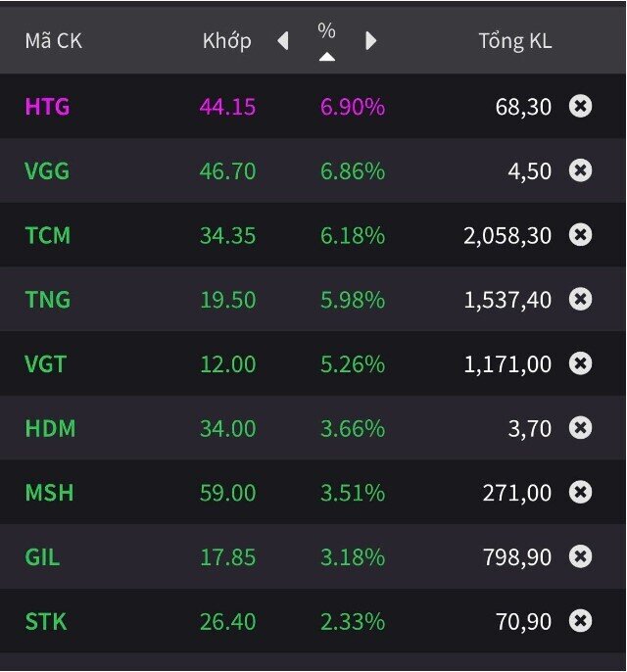Sort by Tổng KL volume column
Screen dimensions: 627x672
tap(514, 41)
